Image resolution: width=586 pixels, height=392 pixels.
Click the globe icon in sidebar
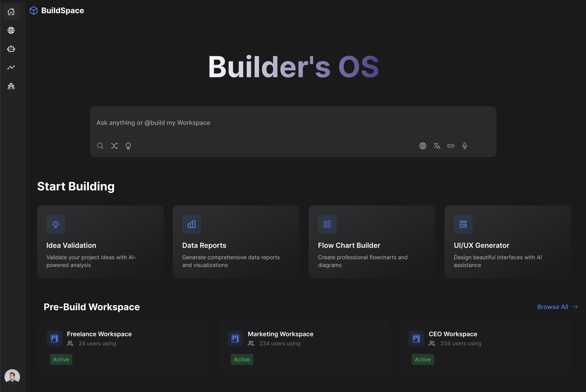[11, 30]
